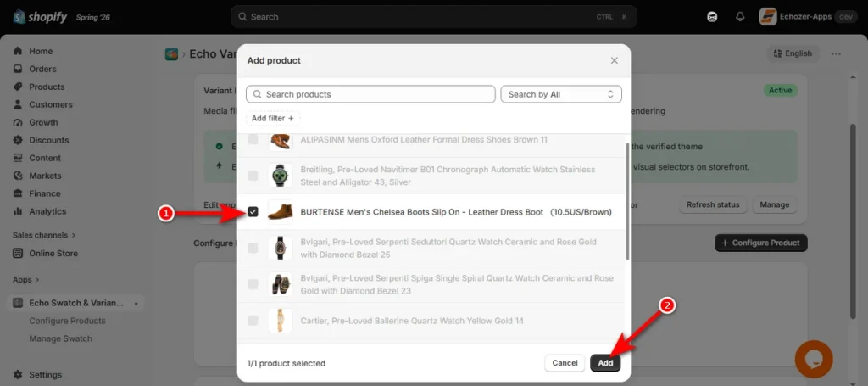The height and width of the screenshot is (386, 868).
Task: Open the orange chat support bubble
Action: point(814,360)
